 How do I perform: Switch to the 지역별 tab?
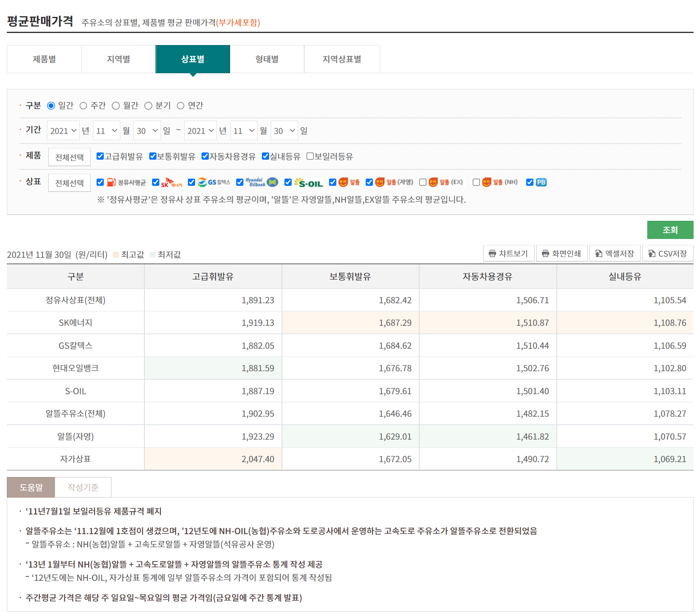pos(118,59)
